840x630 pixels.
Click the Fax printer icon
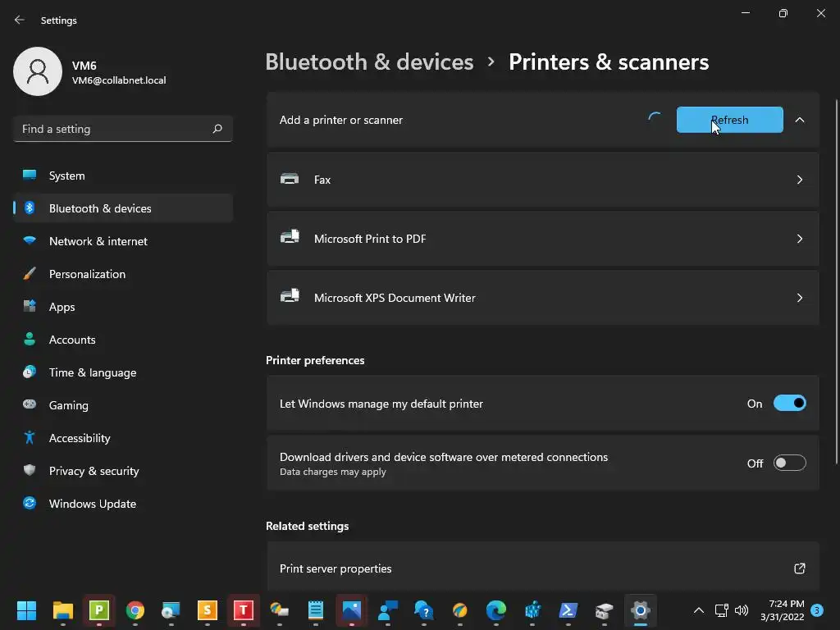(290, 180)
